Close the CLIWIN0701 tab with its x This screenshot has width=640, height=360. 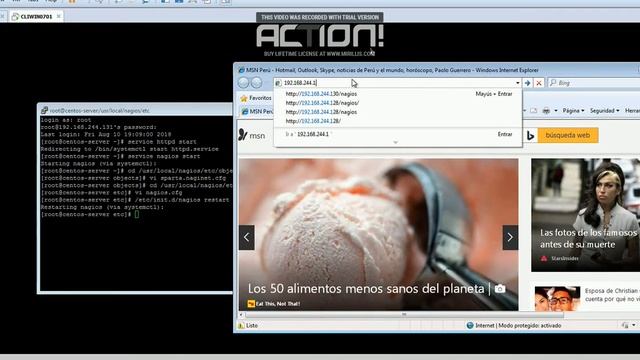(59, 16)
